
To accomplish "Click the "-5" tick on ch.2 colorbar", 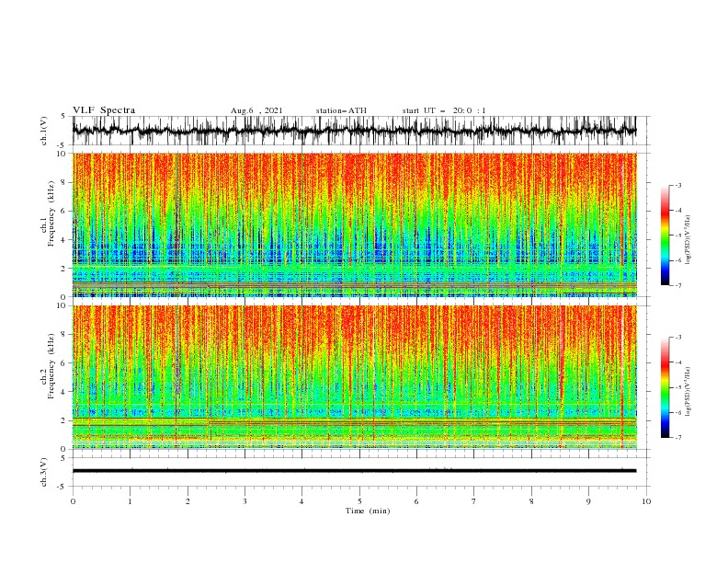I will pyautogui.click(x=678, y=387).
